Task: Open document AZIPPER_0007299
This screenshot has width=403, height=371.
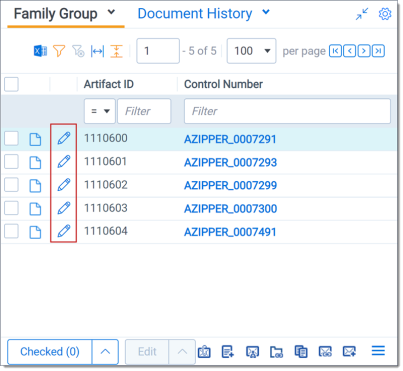Action: [230, 185]
